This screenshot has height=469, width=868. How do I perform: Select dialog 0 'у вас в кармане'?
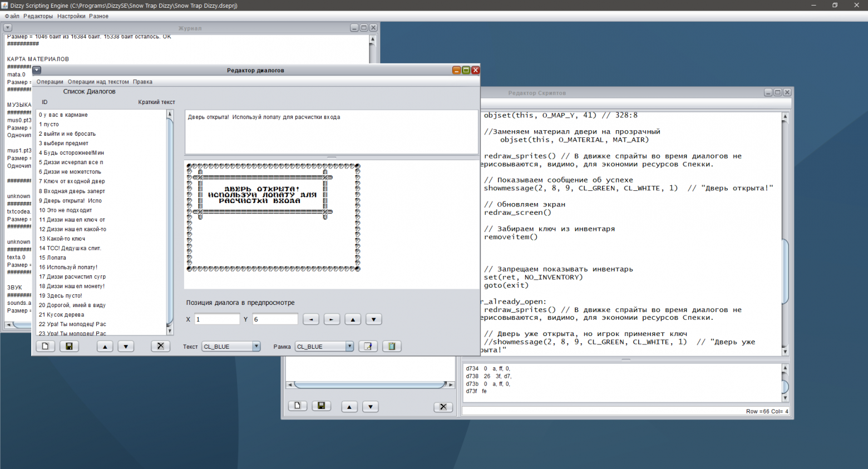pos(102,115)
